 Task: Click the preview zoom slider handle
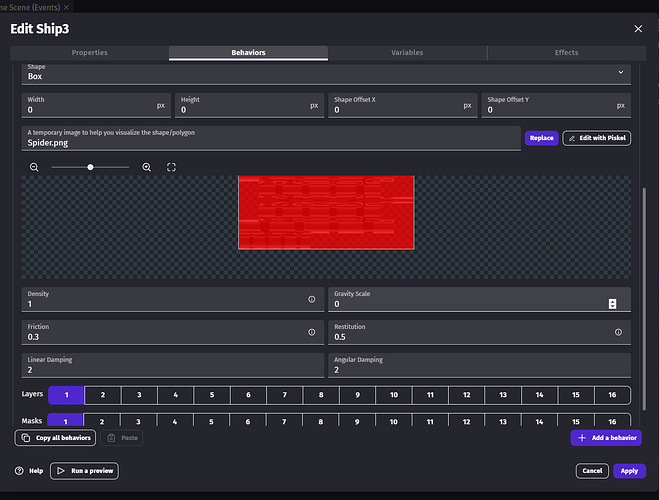click(90, 167)
